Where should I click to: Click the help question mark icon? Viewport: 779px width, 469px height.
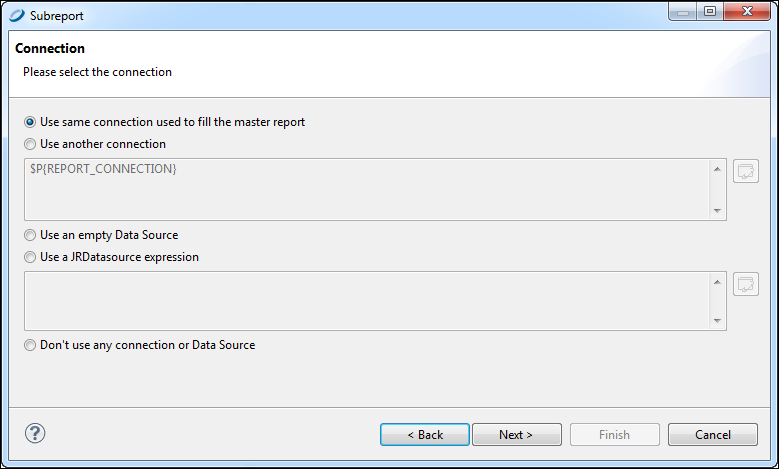35,433
